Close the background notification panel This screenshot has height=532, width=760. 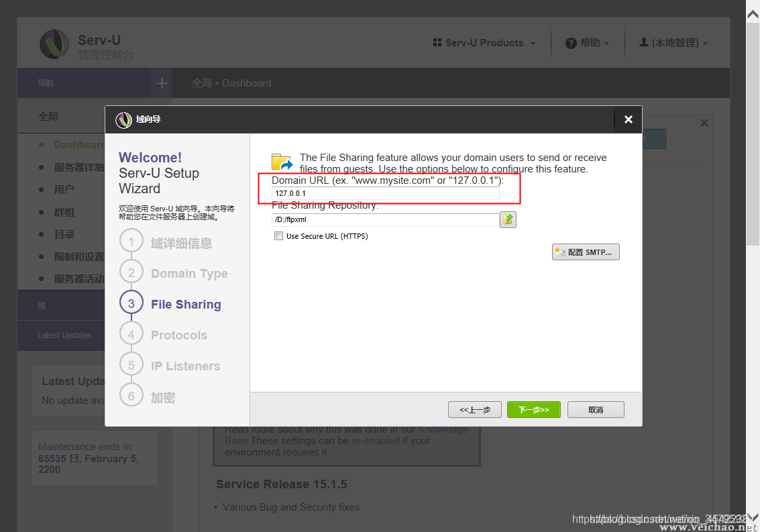pos(704,123)
